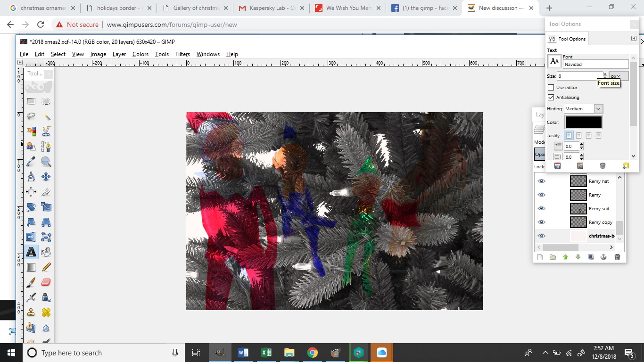Select the Scale tool
644x362 pixels.
point(46,207)
